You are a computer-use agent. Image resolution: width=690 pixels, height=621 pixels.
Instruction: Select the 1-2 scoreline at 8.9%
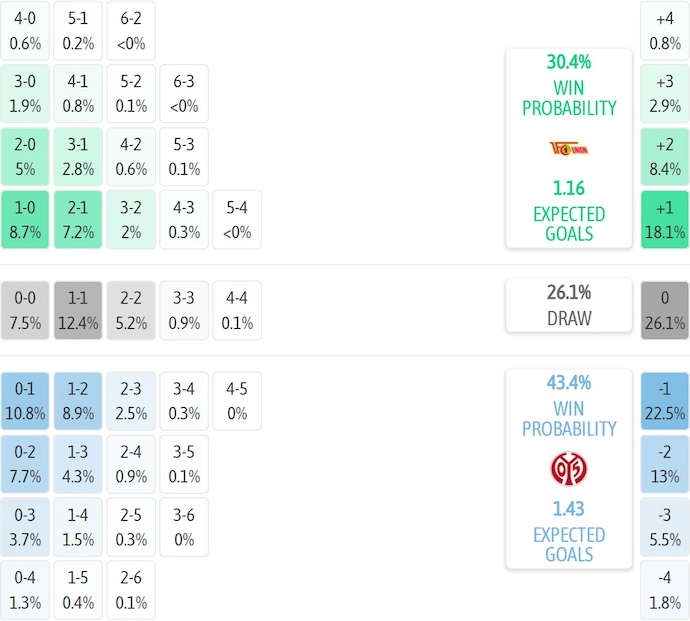pos(78,400)
